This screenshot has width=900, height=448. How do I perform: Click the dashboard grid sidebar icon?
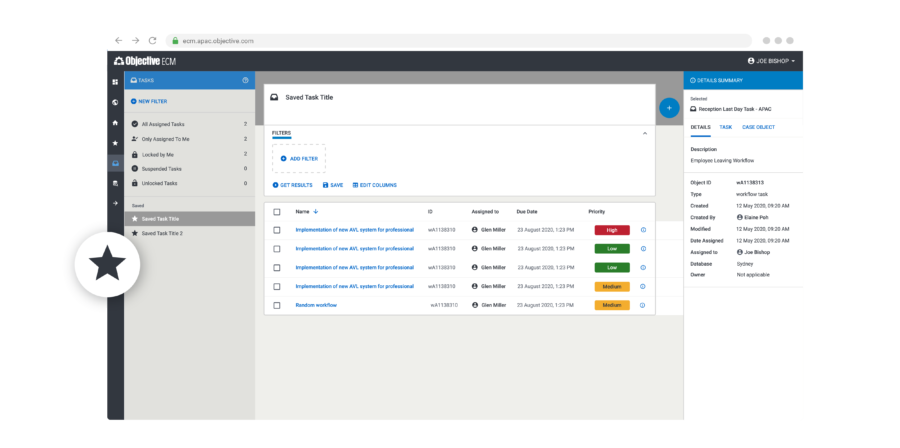(x=115, y=82)
